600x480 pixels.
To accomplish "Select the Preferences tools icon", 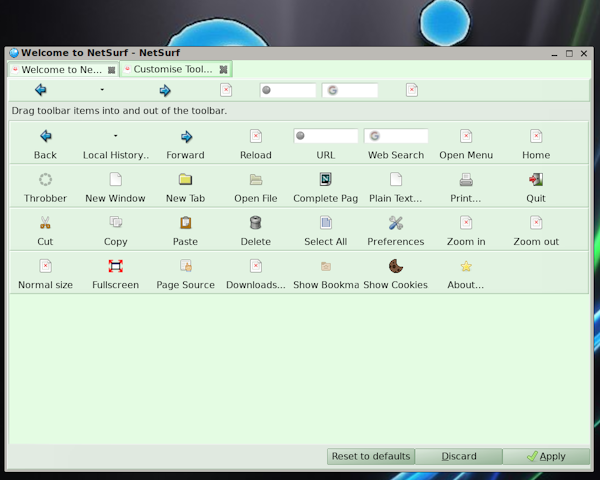I will click(396, 222).
